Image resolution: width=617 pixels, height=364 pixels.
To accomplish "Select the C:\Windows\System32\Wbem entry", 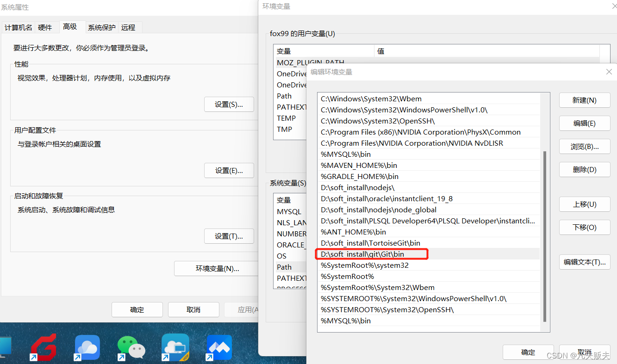I will (429, 99).
